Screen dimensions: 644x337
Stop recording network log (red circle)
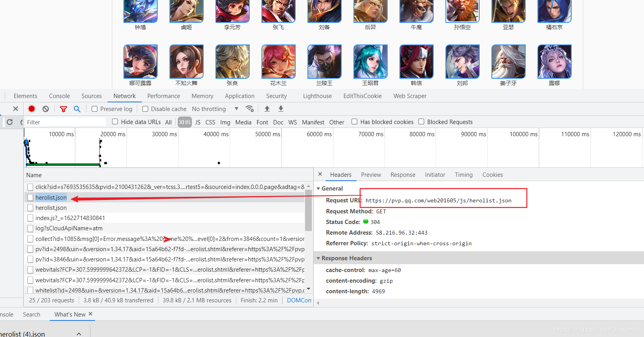point(32,109)
